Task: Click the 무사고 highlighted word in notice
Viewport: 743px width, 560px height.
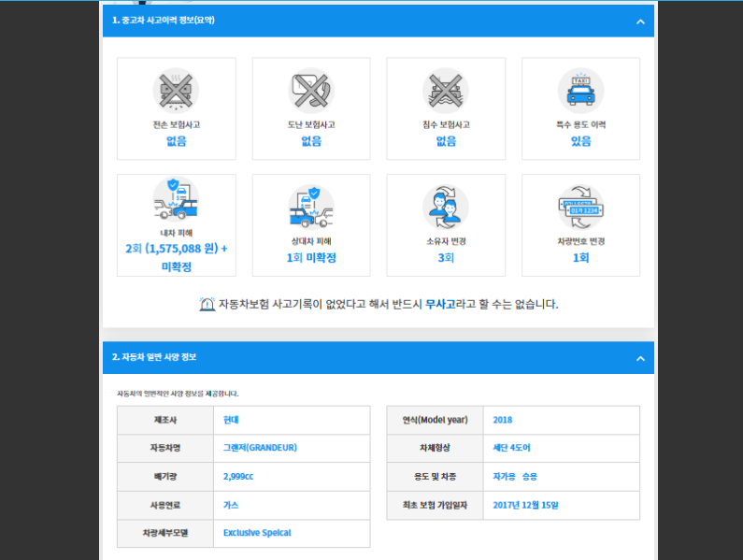Action: tap(440, 304)
